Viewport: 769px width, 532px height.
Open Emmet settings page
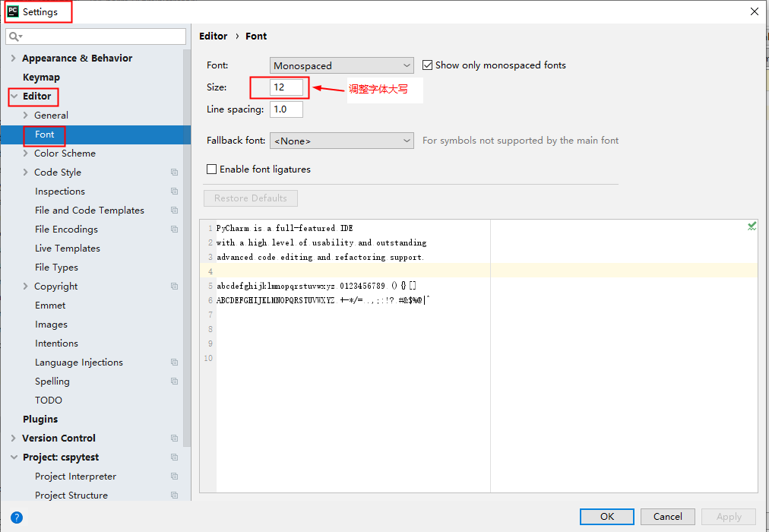[x=50, y=305]
